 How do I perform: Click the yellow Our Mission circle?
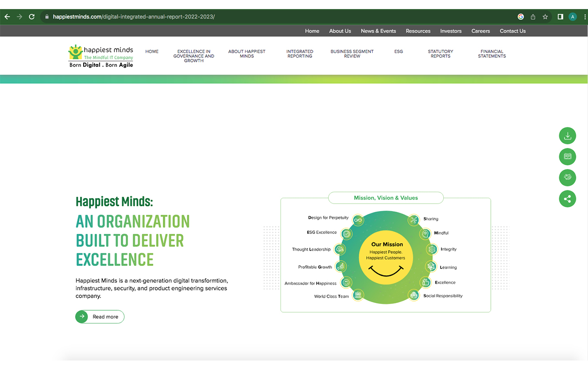click(x=386, y=256)
